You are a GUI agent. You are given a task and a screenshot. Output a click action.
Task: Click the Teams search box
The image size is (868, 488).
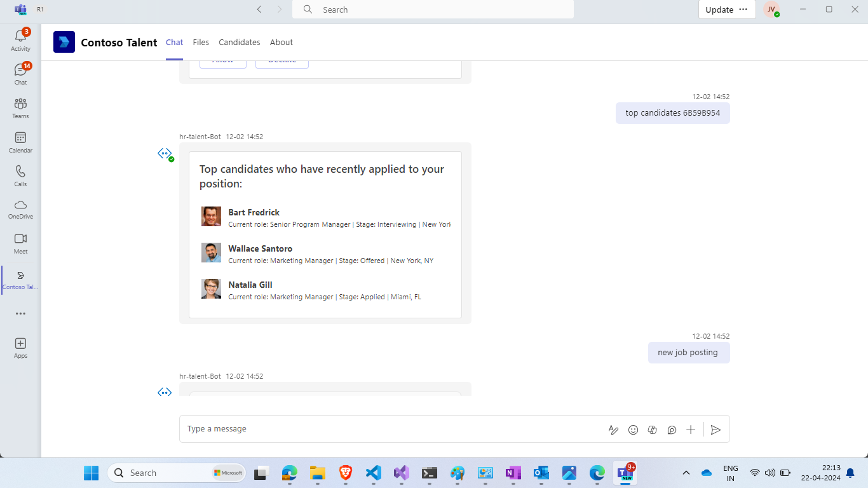pos(433,10)
